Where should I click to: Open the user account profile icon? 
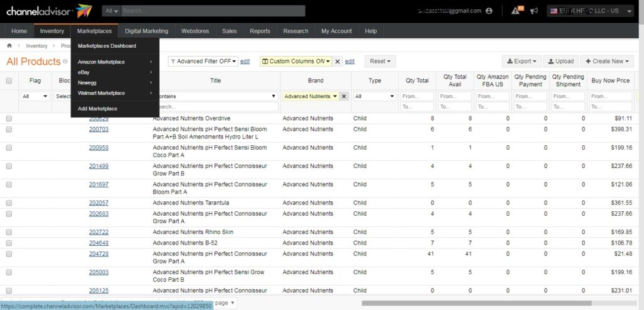pyautogui.click(x=489, y=11)
